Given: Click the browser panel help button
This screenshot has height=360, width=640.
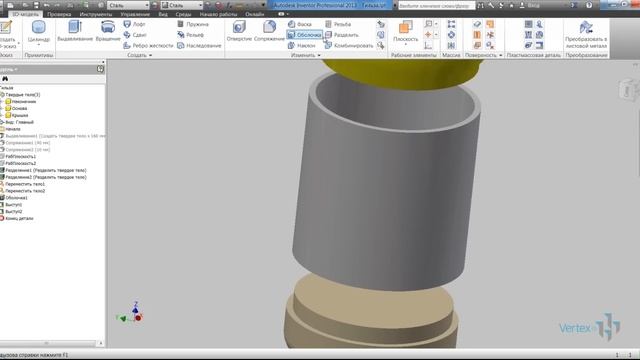Looking at the screenshot, I should point(100,69).
